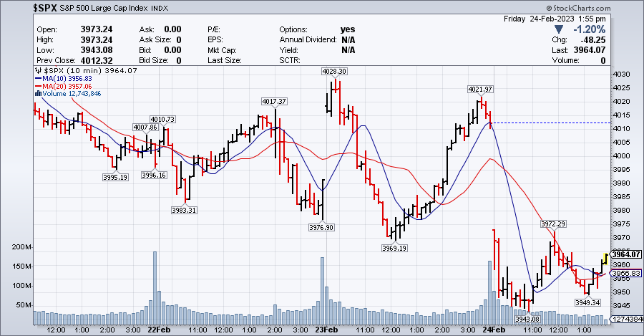Click the $SPX ticker symbol title
This screenshot has width=644, height=336.
17,7
